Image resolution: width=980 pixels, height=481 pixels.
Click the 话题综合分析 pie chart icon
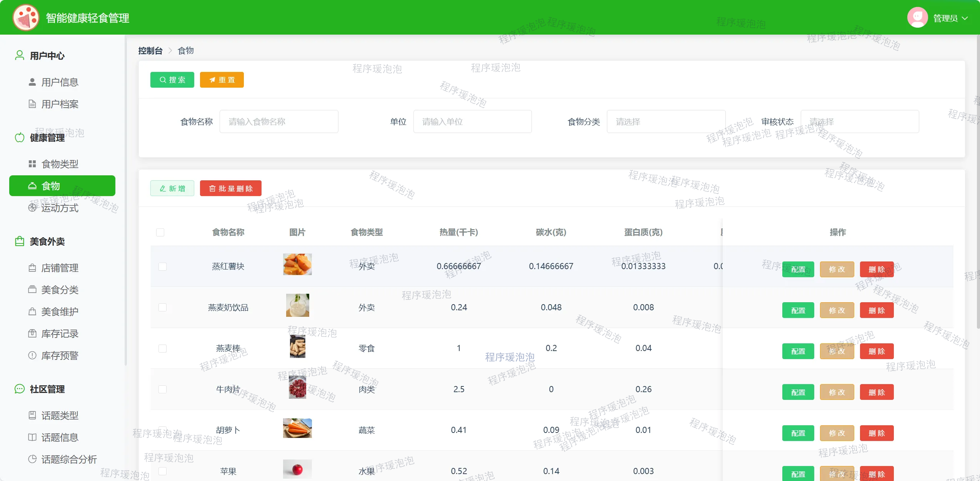32,459
